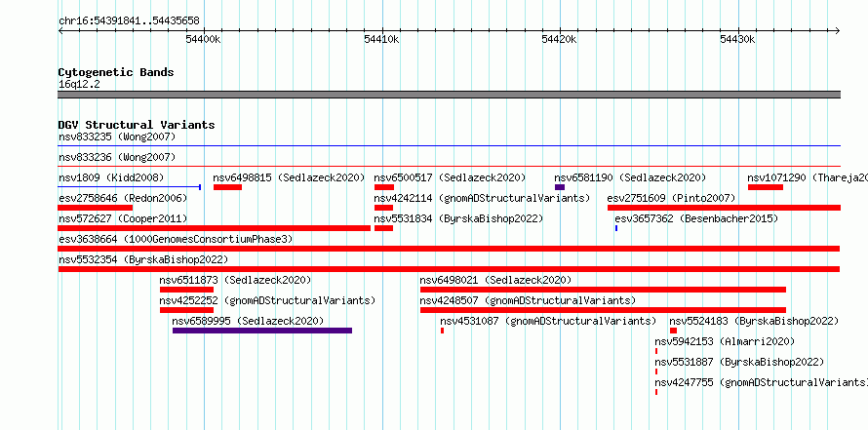The image size is (868, 430).
Task: Open the nsv4247755 (gnomADStructuralVariants) label
Action: pos(761,382)
